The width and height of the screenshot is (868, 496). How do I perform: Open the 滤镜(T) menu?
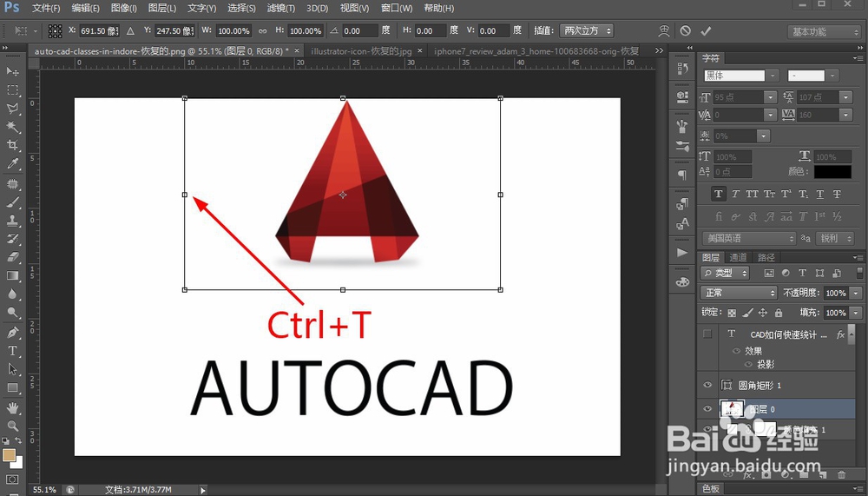point(280,9)
